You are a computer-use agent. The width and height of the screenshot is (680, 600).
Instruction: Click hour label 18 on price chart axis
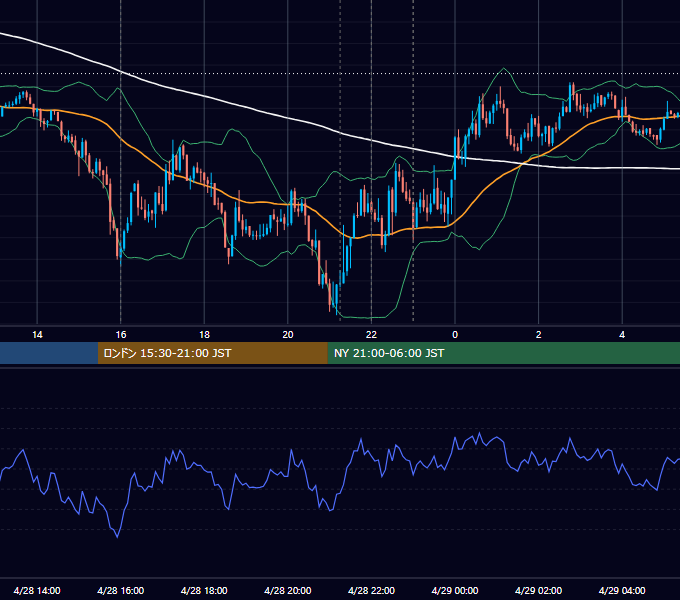204,334
